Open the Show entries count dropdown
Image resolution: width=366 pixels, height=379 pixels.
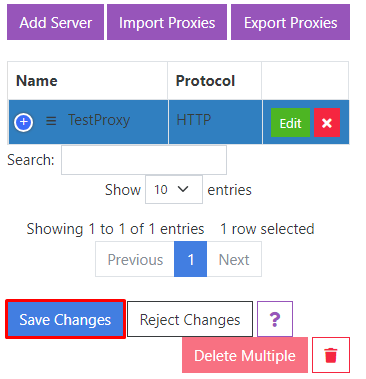(x=174, y=190)
